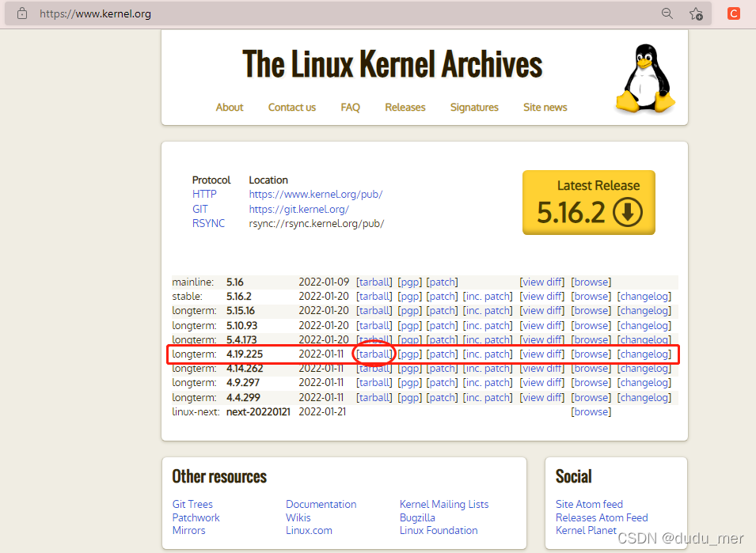Browse the linux-next next-20220121 tree

591,412
